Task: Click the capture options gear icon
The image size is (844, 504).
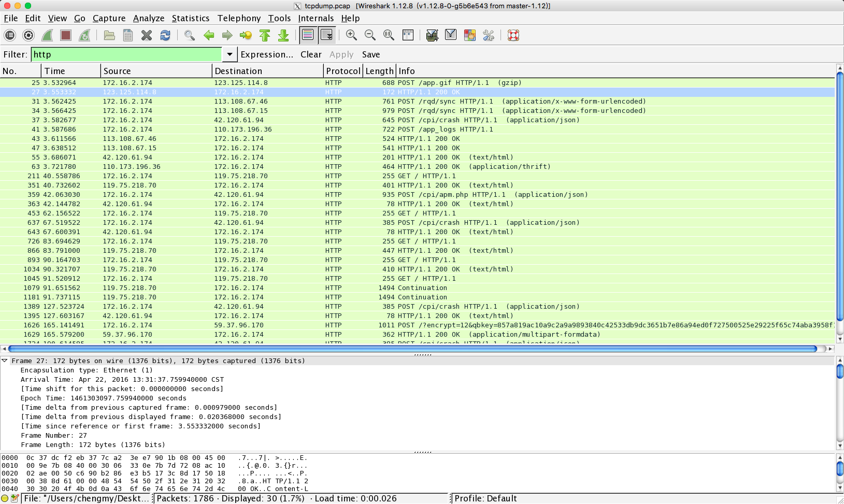Action: 28,35
